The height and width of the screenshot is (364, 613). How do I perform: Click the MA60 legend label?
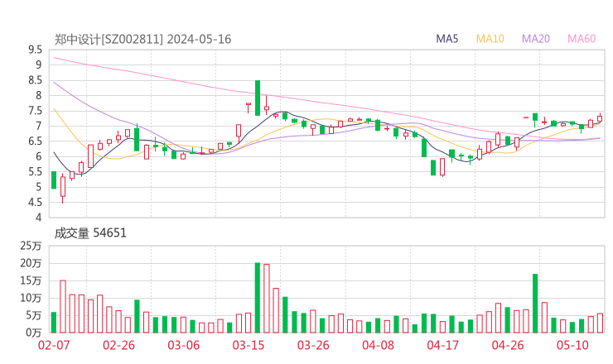coord(582,39)
